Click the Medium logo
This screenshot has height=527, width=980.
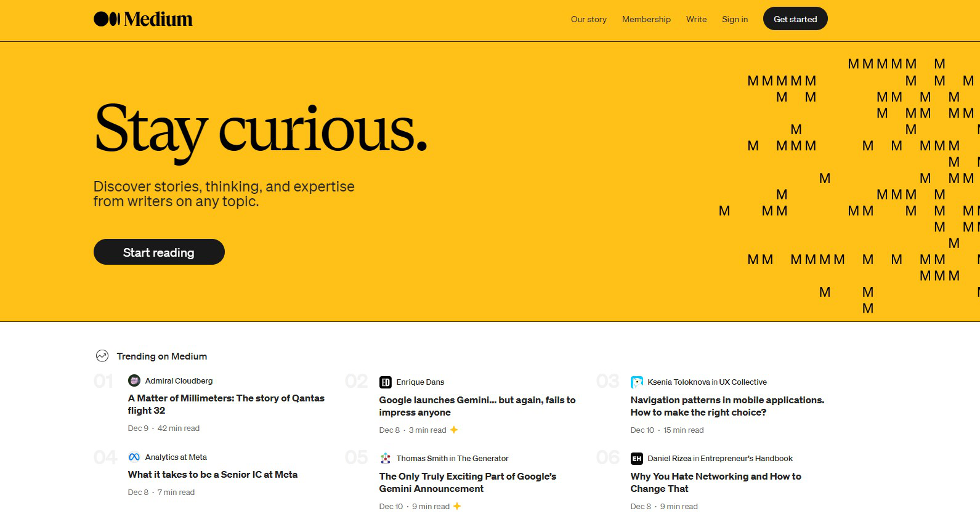pos(143,19)
